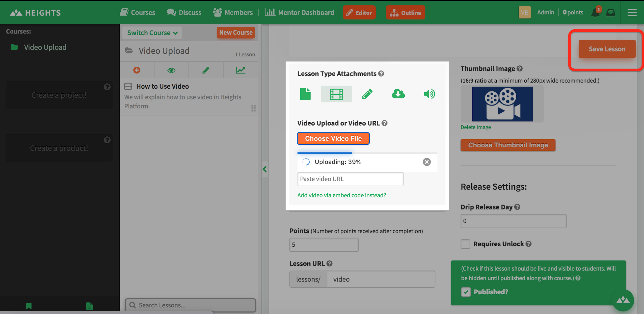Click the New Course button
Viewport: 644px width, 314px height.
pos(236,33)
